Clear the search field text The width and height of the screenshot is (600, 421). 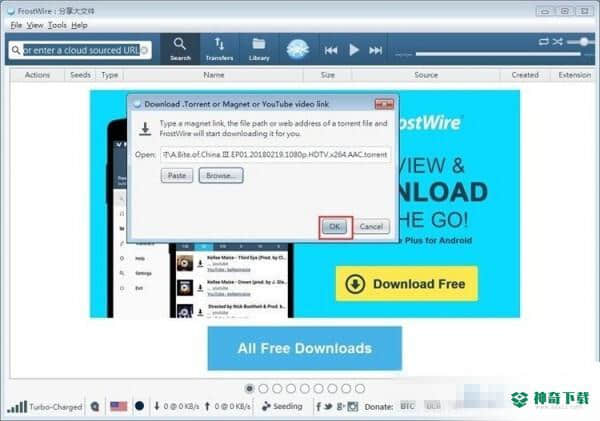(x=145, y=50)
